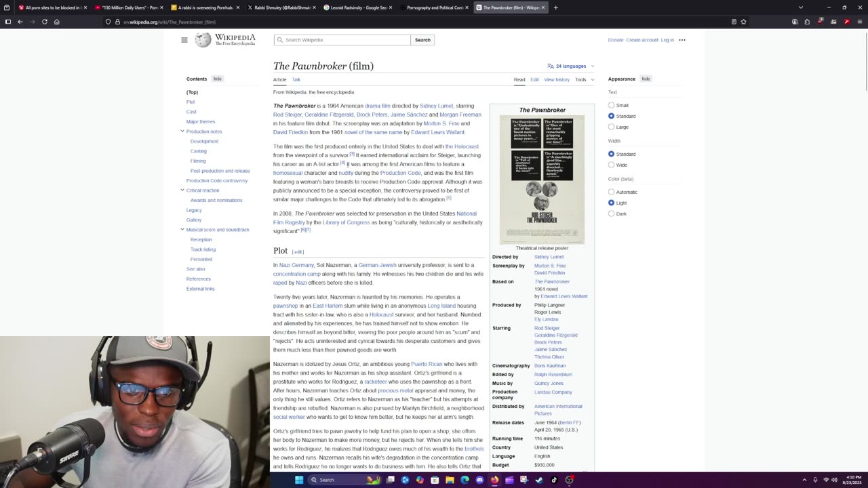Select Automatic color mode

tap(611, 192)
